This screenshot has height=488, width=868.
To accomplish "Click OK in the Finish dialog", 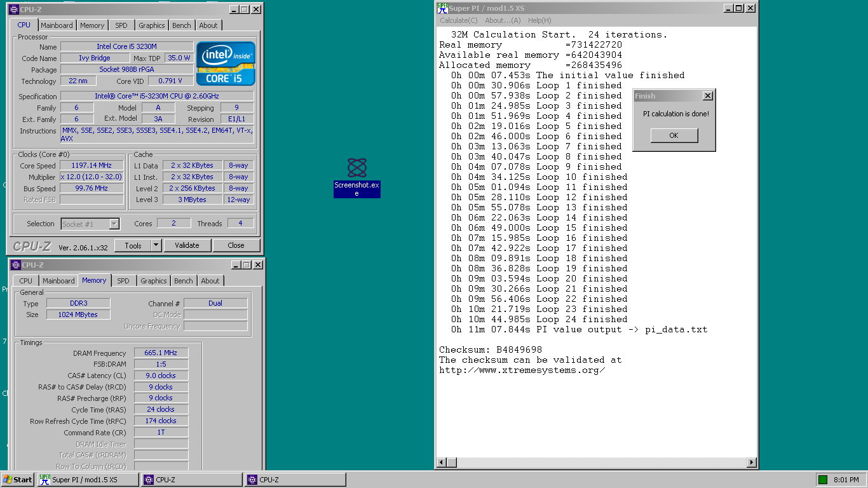I will 674,135.
